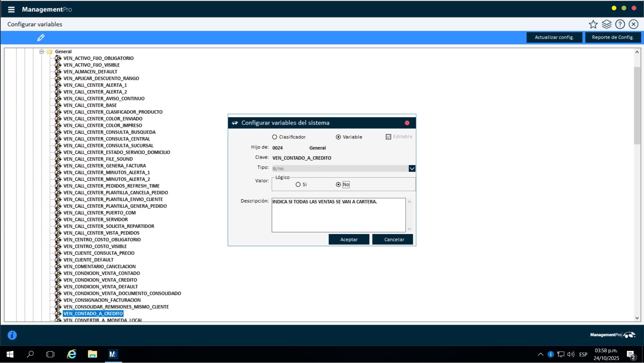Click the favorites star icon
The image size is (644, 363).
coord(593,24)
